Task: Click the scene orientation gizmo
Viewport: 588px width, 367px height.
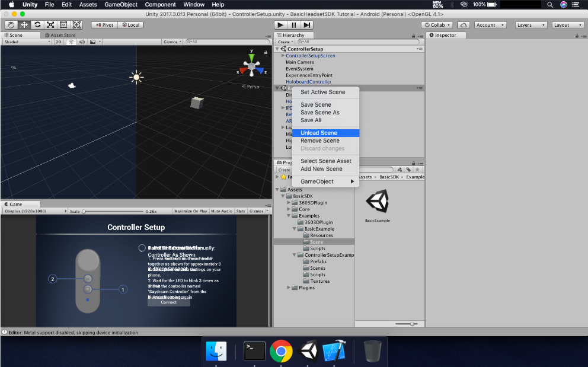Action: 252,66
